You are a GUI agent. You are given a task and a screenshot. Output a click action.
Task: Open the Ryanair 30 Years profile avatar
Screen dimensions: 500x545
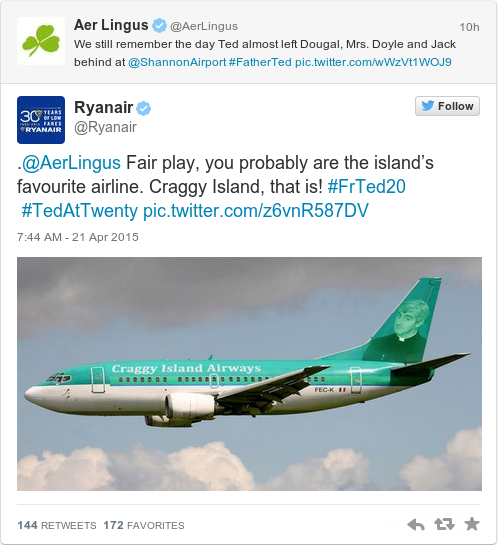tap(41, 120)
